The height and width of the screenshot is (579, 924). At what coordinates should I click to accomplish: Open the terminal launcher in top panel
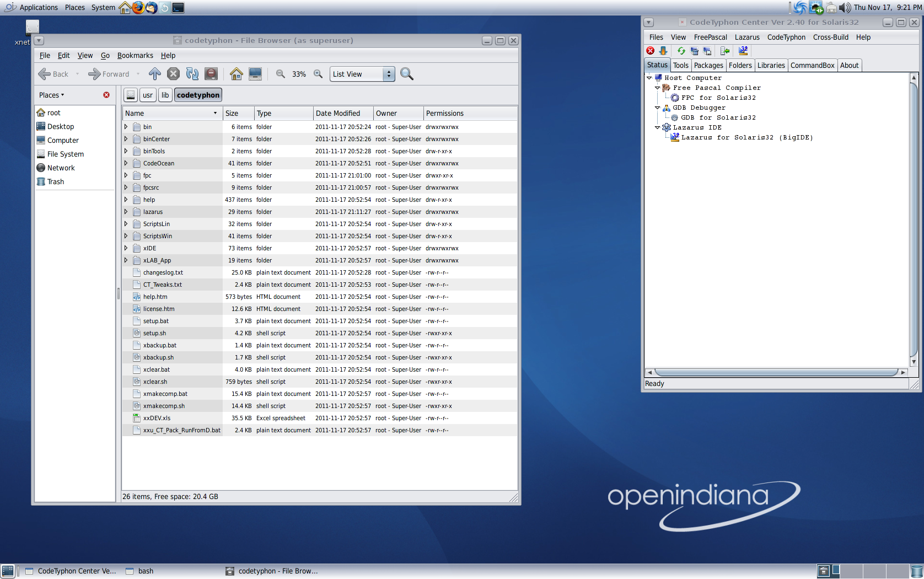click(x=178, y=7)
